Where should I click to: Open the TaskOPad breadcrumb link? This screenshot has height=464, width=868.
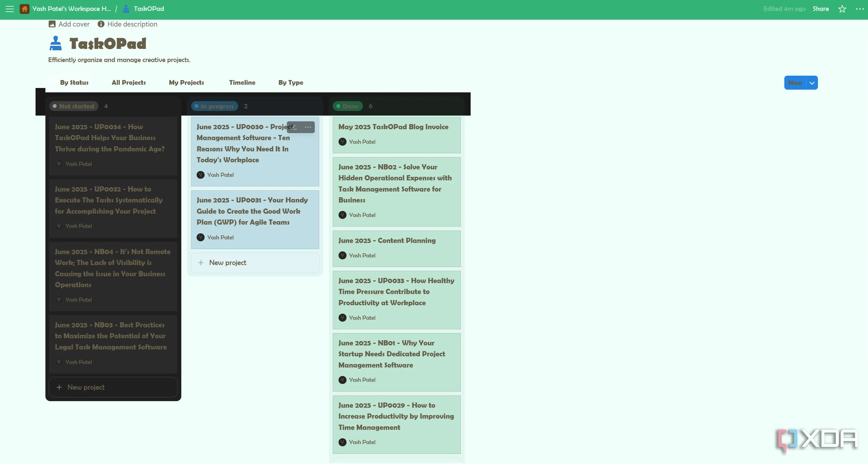(x=149, y=9)
